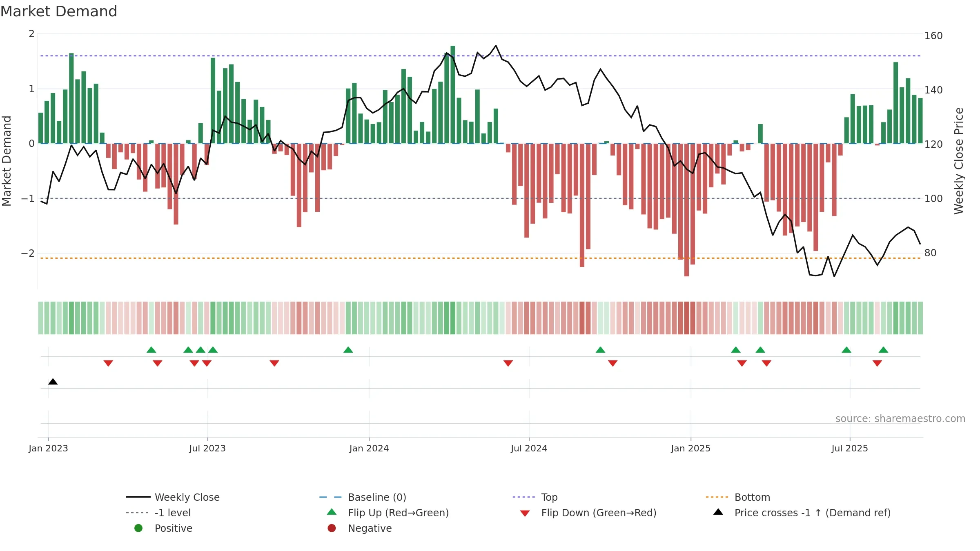Click the deepest red bar near Jan 2025
The height and width of the screenshot is (551, 980).
(686, 210)
